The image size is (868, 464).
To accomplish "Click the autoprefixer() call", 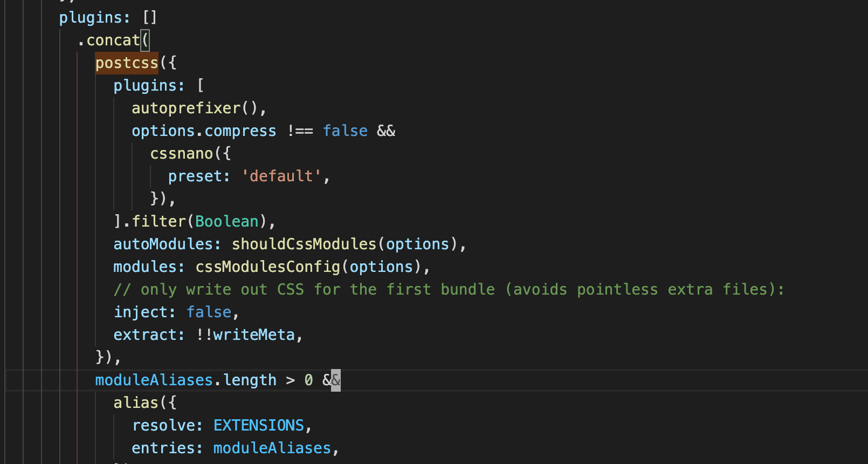I will pyautogui.click(x=195, y=108).
